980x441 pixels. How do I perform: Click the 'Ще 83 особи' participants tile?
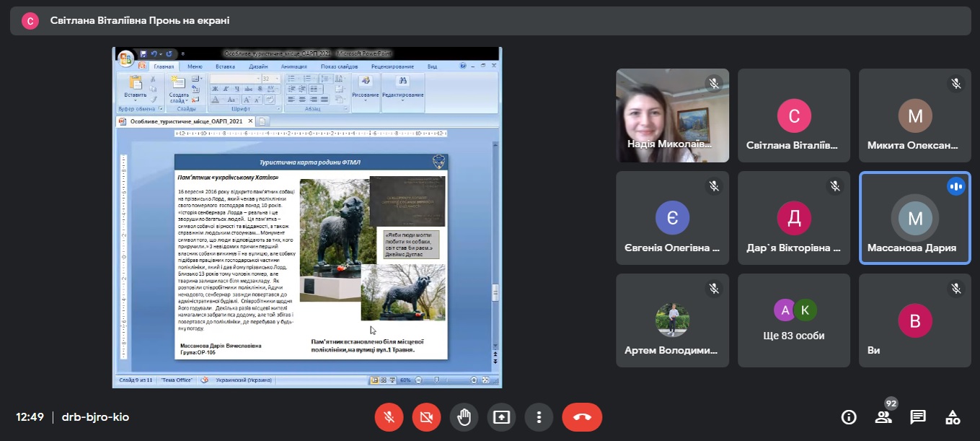[793, 320]
